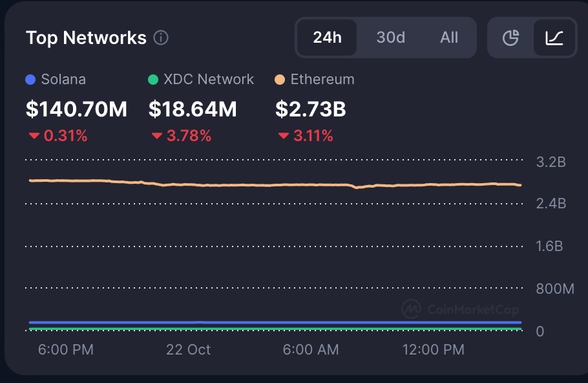The width and height of the screenshot is (588, 383).
Task: Switch to the 30d timeframe
Action: 390,38
